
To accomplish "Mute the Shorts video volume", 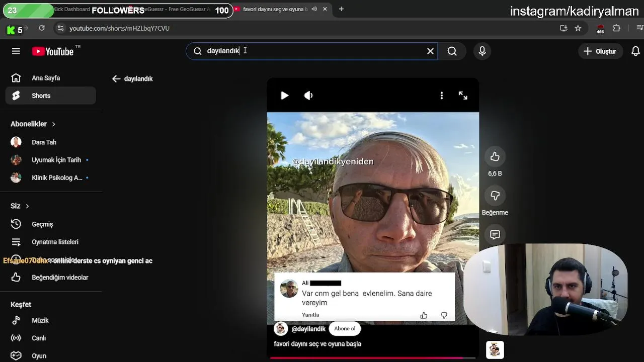I will point(308,96).
